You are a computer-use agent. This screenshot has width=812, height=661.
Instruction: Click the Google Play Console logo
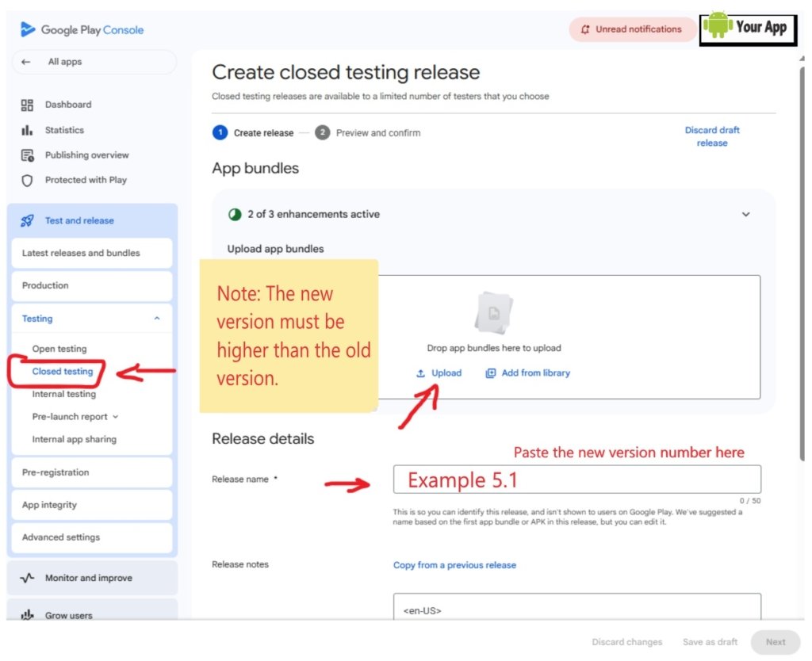pos(82,29)
